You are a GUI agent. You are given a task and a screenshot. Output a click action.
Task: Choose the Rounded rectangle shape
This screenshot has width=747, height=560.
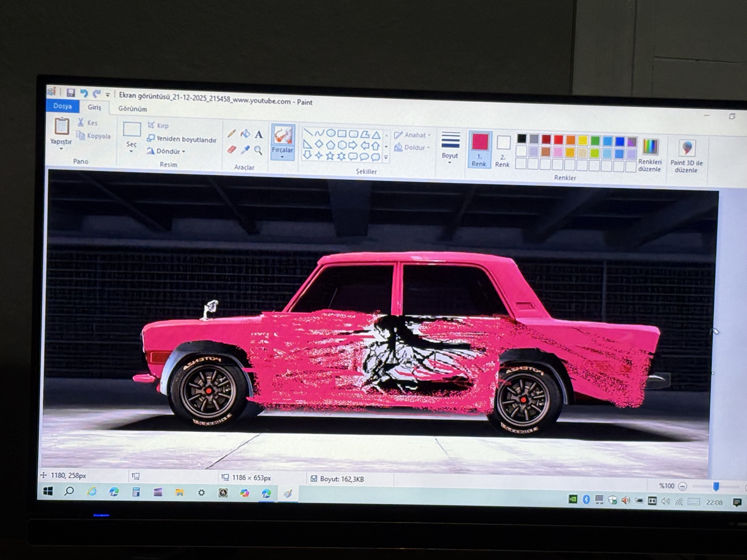click(x=353, y=134)
